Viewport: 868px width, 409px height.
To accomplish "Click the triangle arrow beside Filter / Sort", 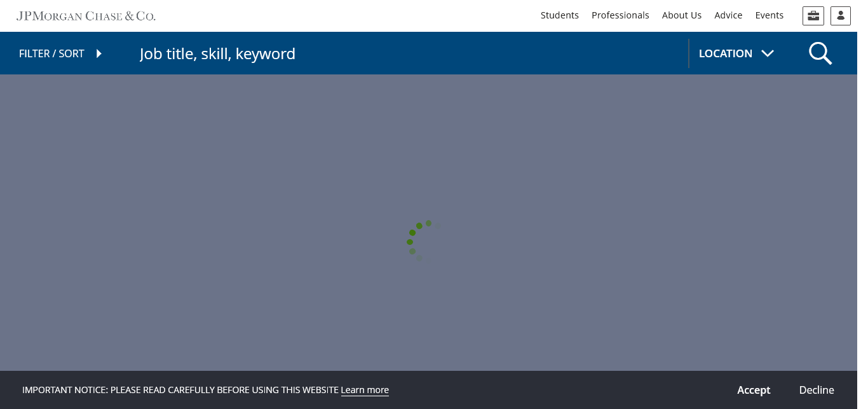I will click(99, 53).
